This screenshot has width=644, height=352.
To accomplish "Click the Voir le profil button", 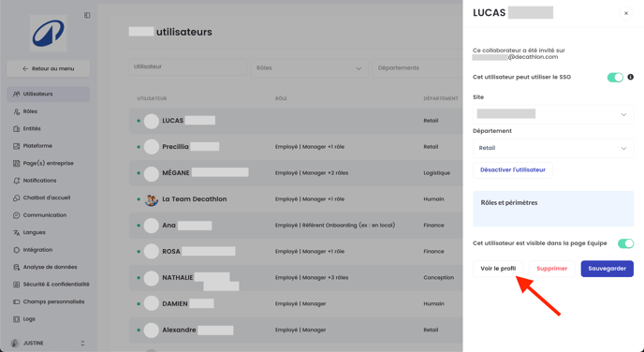I will (x=498, y=269).
